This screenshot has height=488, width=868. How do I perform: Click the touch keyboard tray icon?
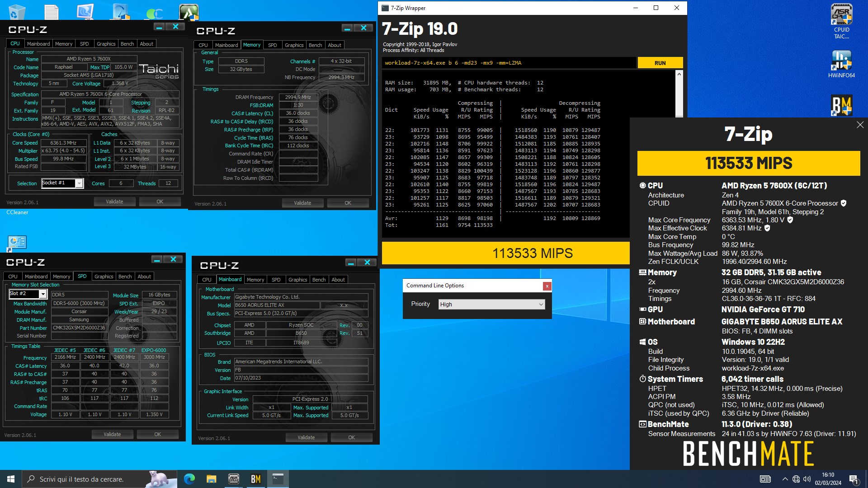click(765, 479)
